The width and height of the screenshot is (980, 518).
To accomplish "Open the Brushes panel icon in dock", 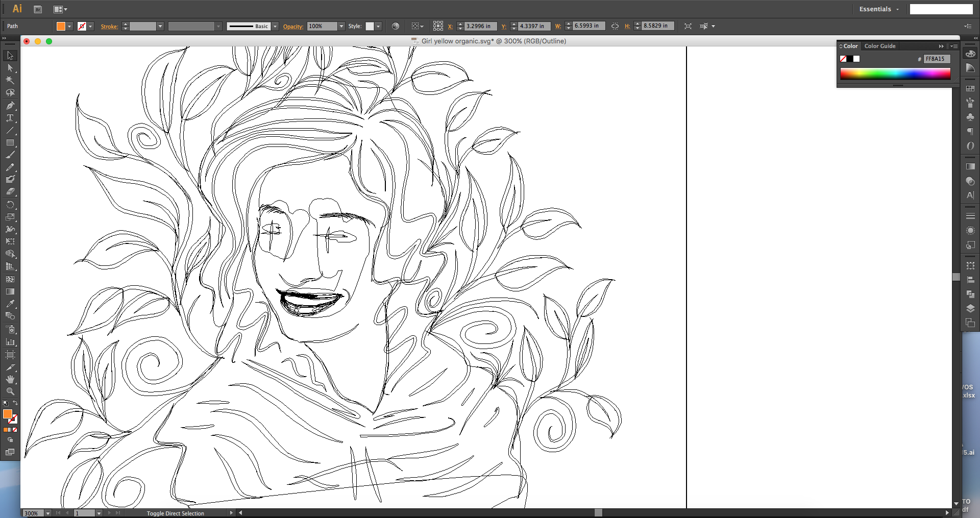I will pos(970,103).
